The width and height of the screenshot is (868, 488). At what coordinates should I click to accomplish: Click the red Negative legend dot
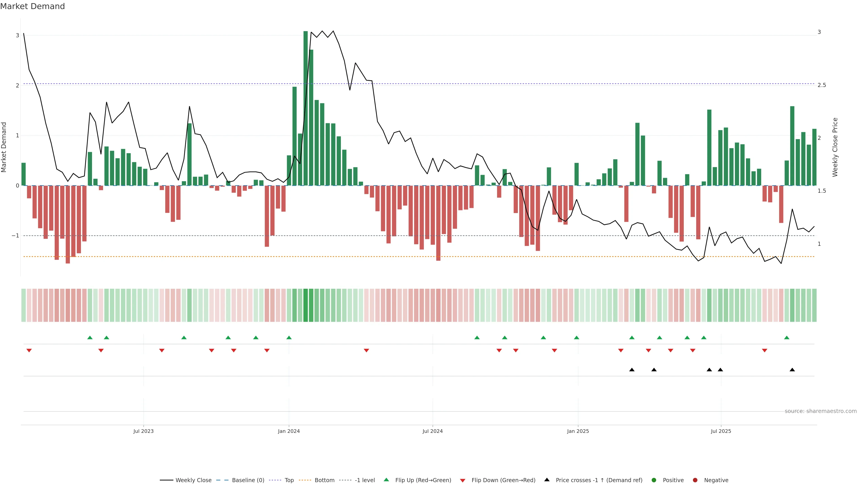click(x=695, y=480)
